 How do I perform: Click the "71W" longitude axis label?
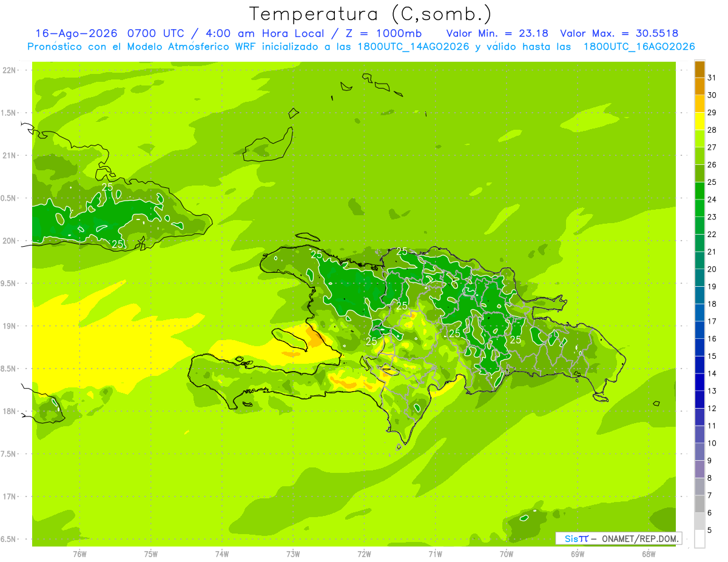coord(435,554)
